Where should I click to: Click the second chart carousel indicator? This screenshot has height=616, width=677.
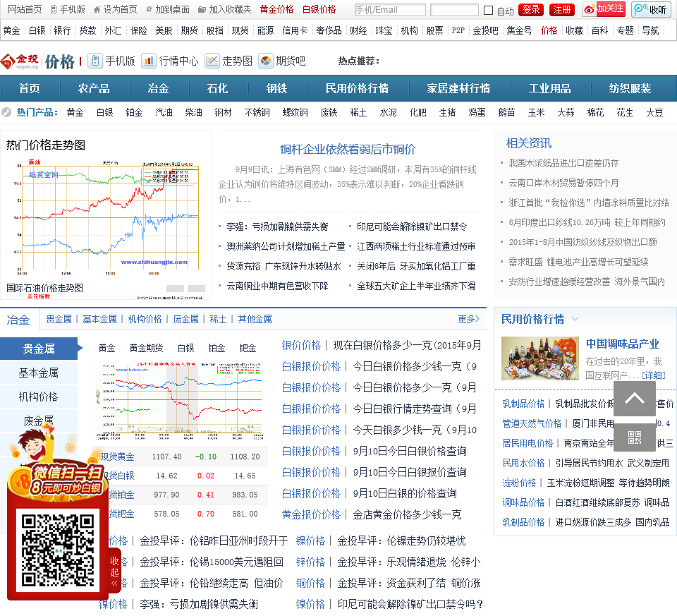tap(196, 289)
